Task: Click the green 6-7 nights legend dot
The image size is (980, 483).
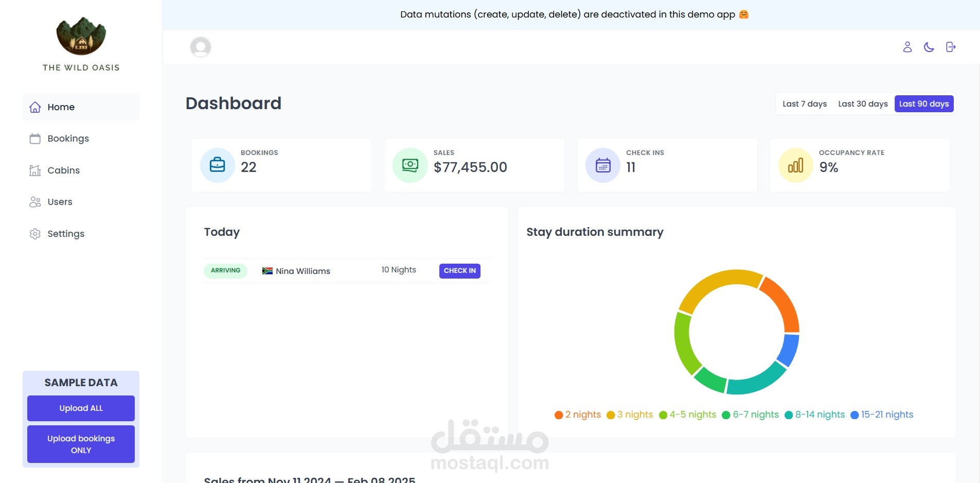Action: (726, 415)
